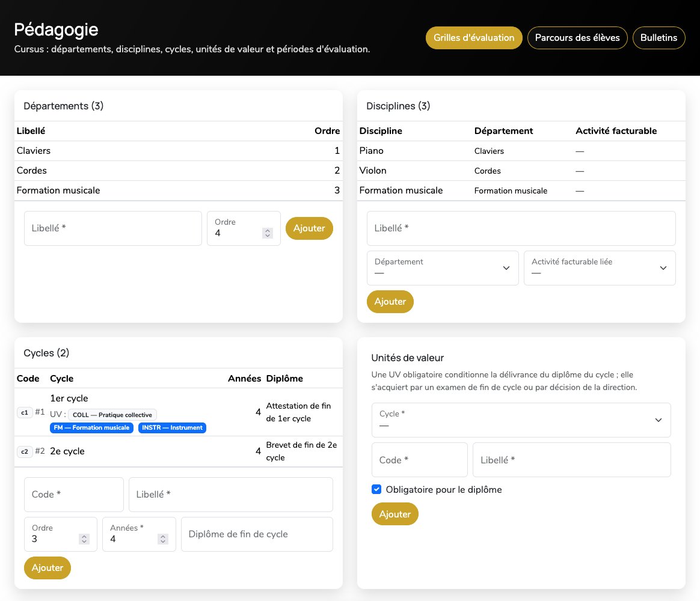Click the stepper arrows in Années field
Viewport: 700px width, 601px height.
tap(163, 539)
